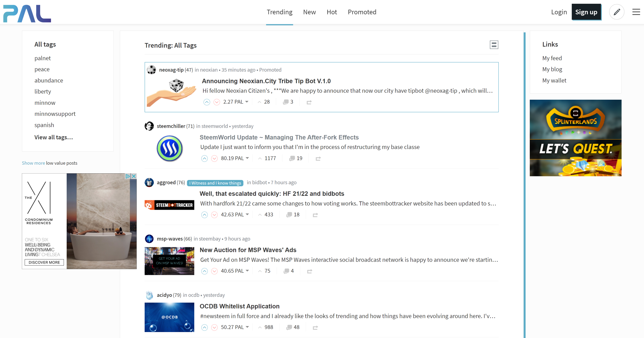Expand the 40.65 PAL payout dropdown
Screen dimensions: 644x338
coord(235,271)
